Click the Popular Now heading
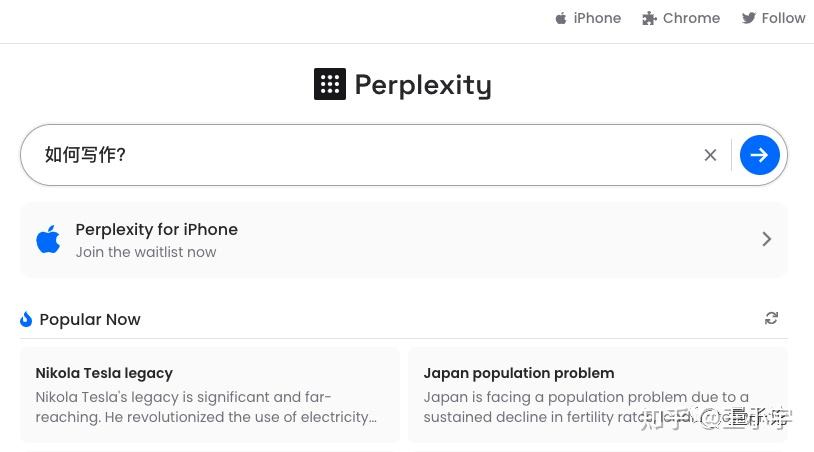Viewport: 814px width, 452px height. click(x=90, y=319)
